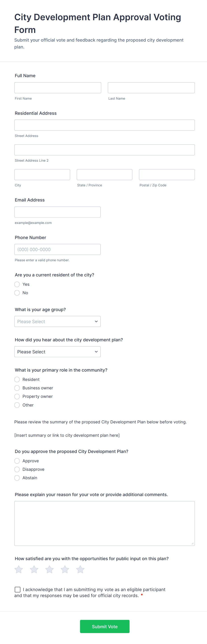Expand the how-did-you-hear dropdown

57,352
